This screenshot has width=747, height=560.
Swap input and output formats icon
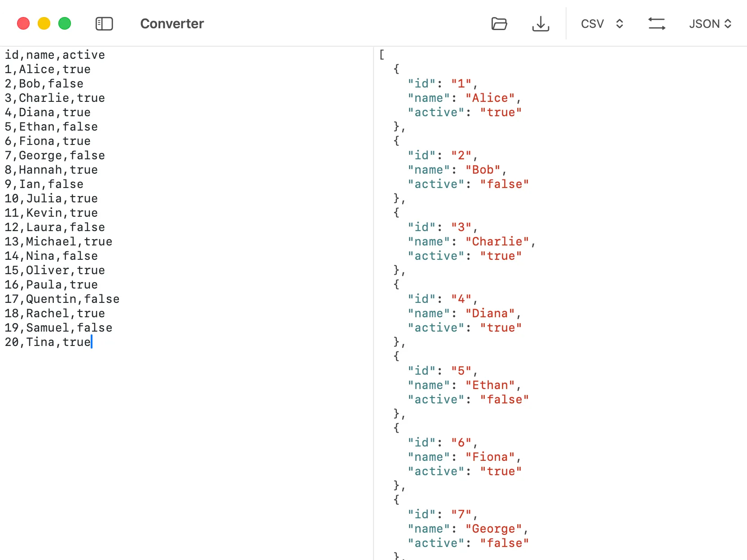(657, 24)
